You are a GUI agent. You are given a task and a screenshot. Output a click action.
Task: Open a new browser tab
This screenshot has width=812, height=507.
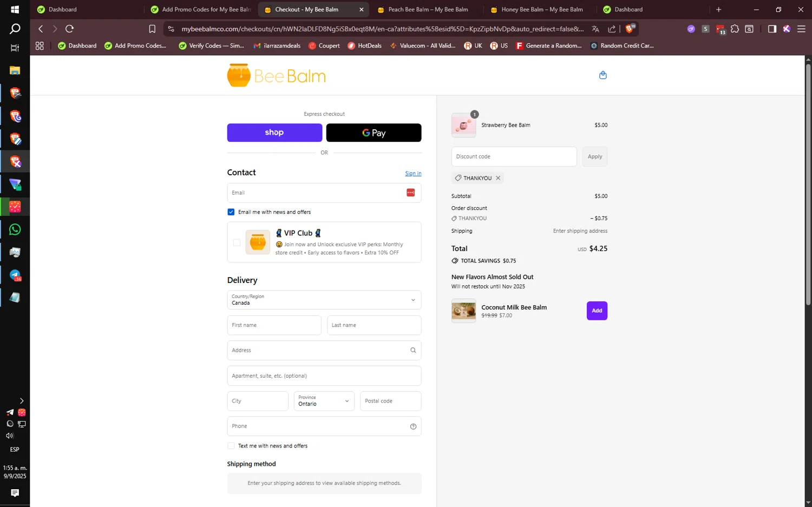pos(718,9)
